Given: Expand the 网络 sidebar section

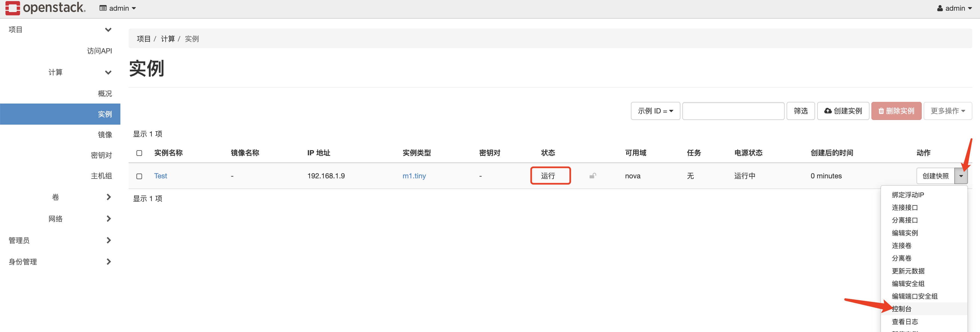Looking at the screenshot, I should pos(108,219).
